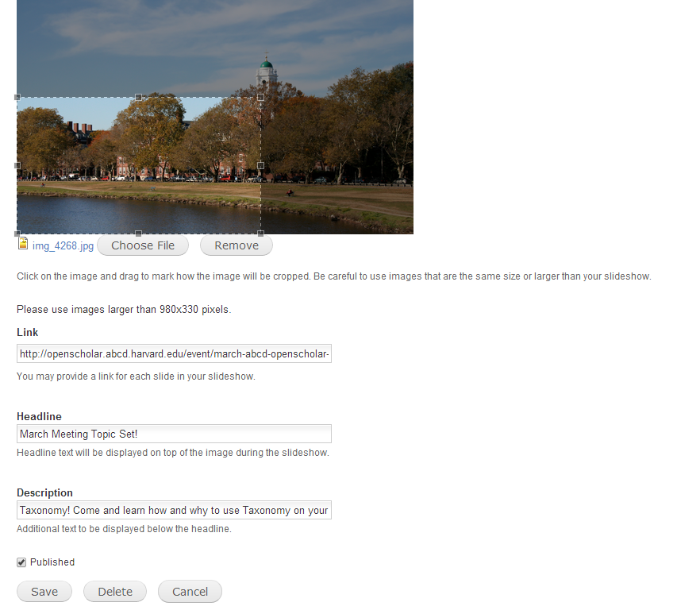This screenshot has height=610, width=700.
Task: Focus the Description text field
Action: click(x=174, y=510)
